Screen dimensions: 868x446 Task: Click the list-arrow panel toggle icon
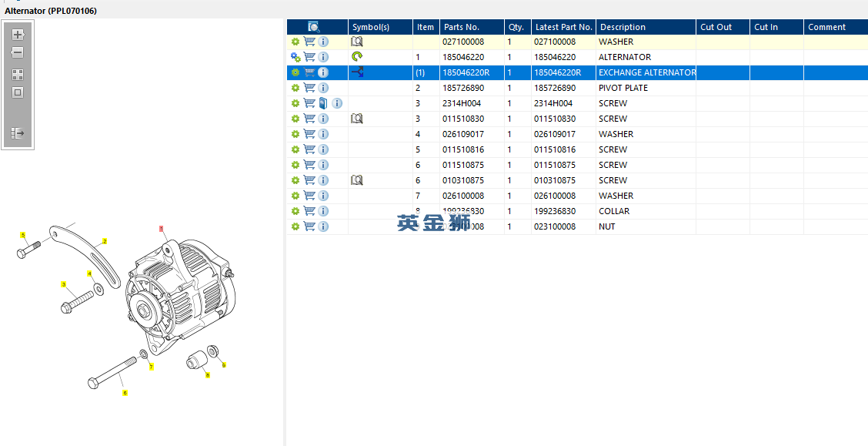pyautogui.click(x=18, y=133)
